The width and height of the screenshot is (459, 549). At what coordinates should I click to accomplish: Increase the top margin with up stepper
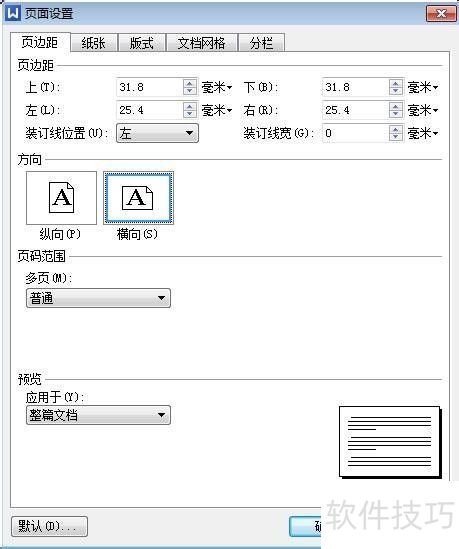pos(189,83)
